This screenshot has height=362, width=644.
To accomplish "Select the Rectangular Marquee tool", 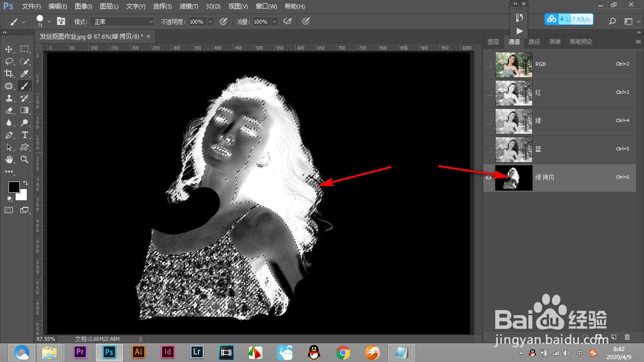I will [x=25, y=49].
